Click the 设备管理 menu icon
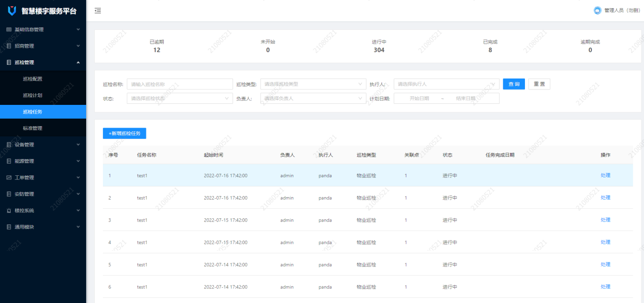Viewport: 644px width, 303px height. click(9, 145)
